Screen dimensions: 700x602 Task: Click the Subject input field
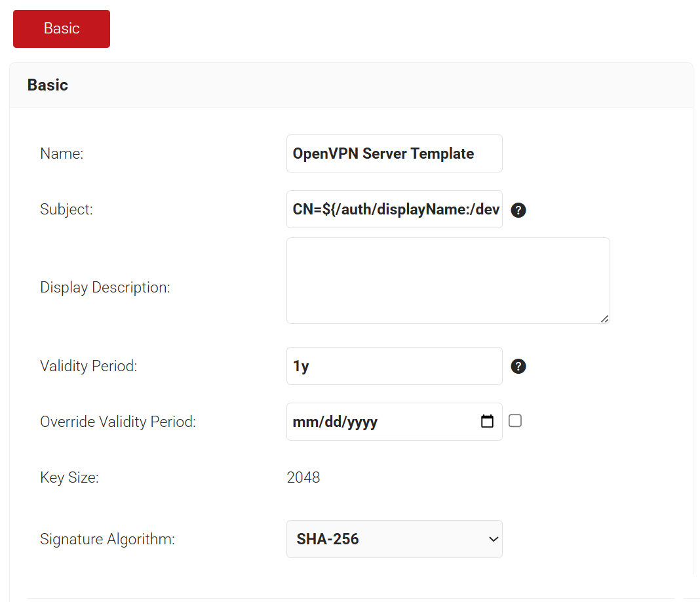(x=394, y=209)
